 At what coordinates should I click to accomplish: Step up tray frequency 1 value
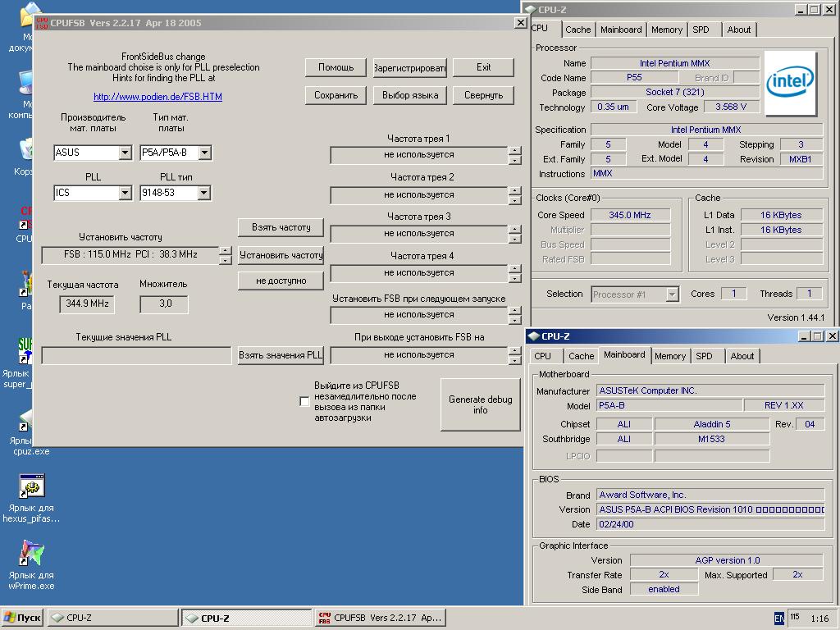pyautogui.click(x=515, y=151)
